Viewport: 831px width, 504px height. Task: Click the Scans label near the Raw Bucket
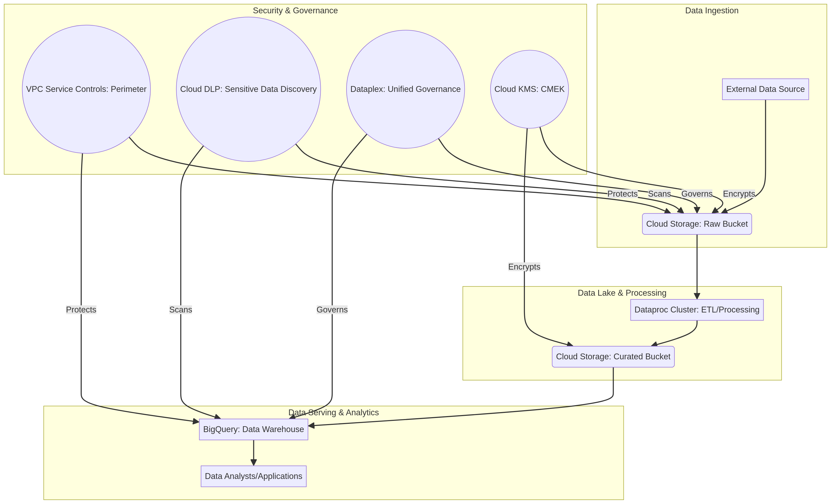click(x=659, y=194)
